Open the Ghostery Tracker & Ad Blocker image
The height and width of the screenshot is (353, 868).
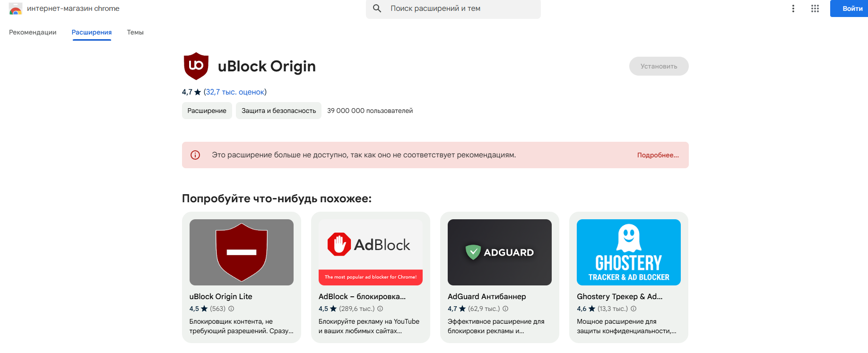point(629,252)
